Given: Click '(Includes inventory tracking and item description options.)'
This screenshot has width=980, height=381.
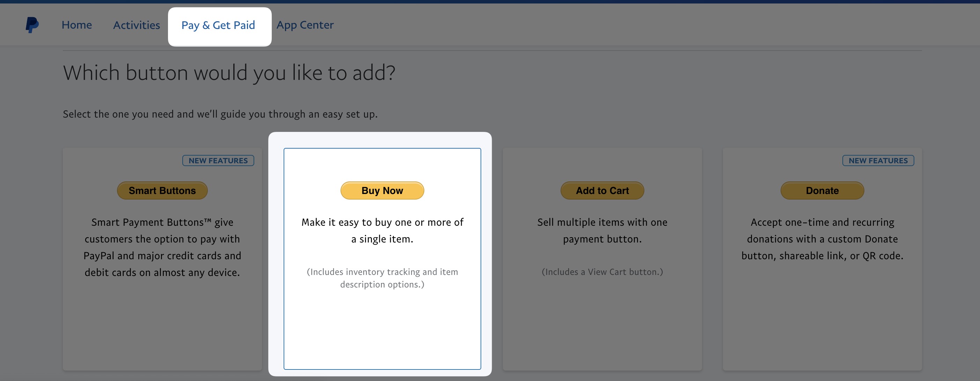Looking at the screenshot, I should [x=382, y=278].
